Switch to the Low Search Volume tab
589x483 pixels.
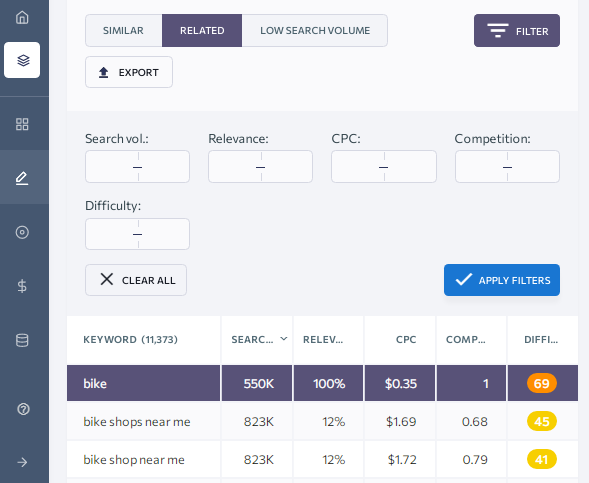pyautogui.click(x=315, y=30)
